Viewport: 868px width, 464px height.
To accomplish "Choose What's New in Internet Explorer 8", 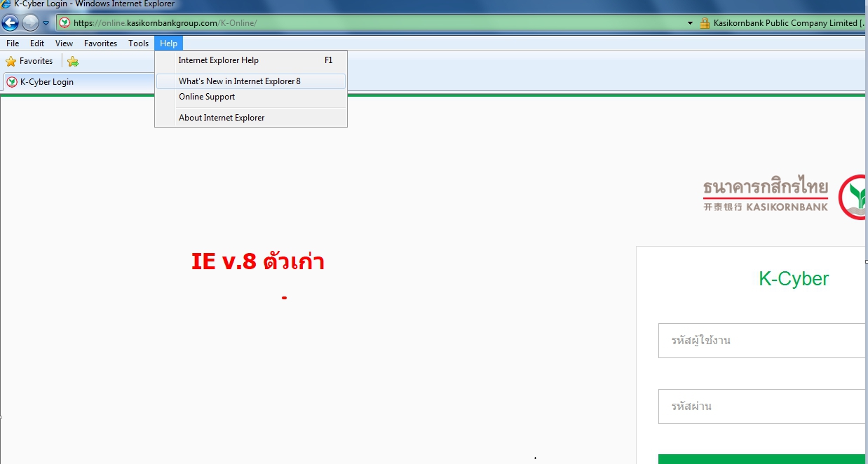I will click(251, 81).
